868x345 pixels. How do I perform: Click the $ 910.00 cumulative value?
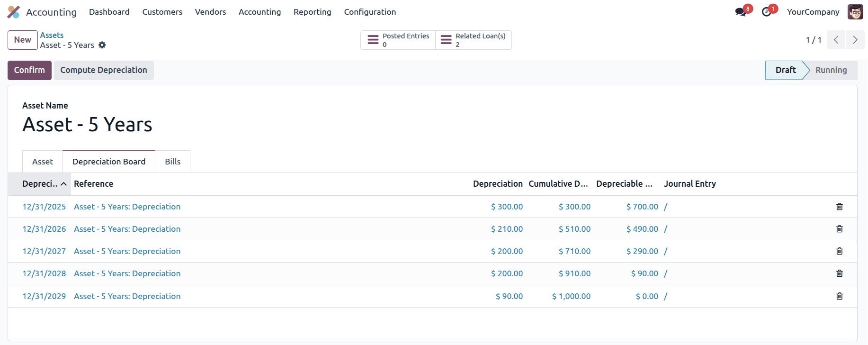click(x=574, y=273)
